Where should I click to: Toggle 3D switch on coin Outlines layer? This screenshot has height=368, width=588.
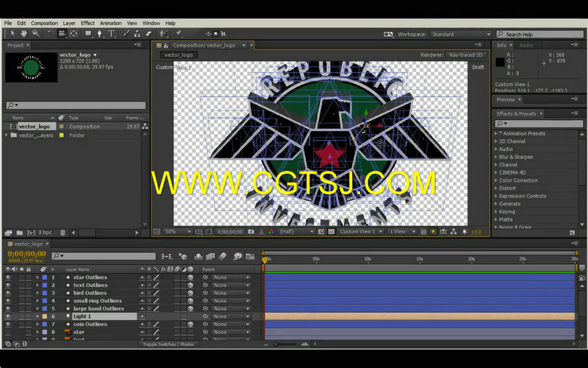pyautogui.click(x=190, y=325)
